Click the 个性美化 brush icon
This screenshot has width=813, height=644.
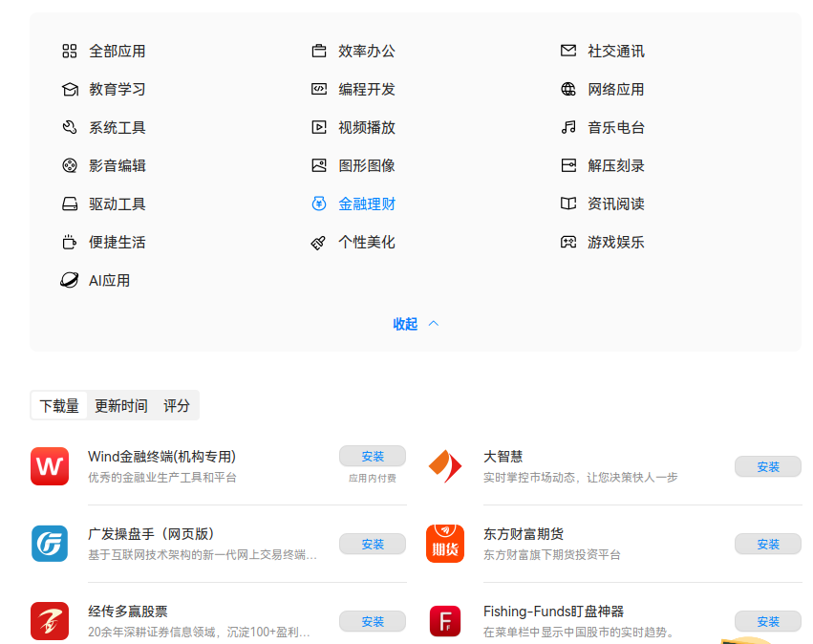point(318,242)
